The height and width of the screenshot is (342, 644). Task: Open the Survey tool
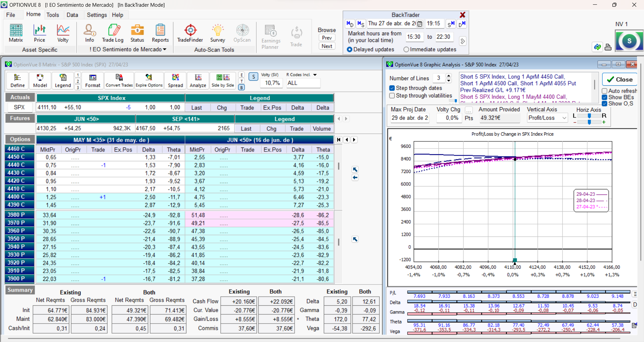pyautogui.click(x=218, y=33)
